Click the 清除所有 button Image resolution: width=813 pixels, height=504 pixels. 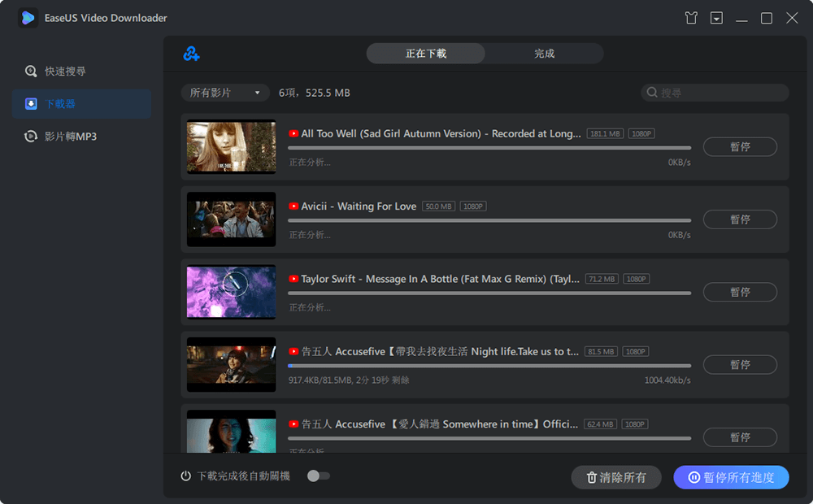616,477
